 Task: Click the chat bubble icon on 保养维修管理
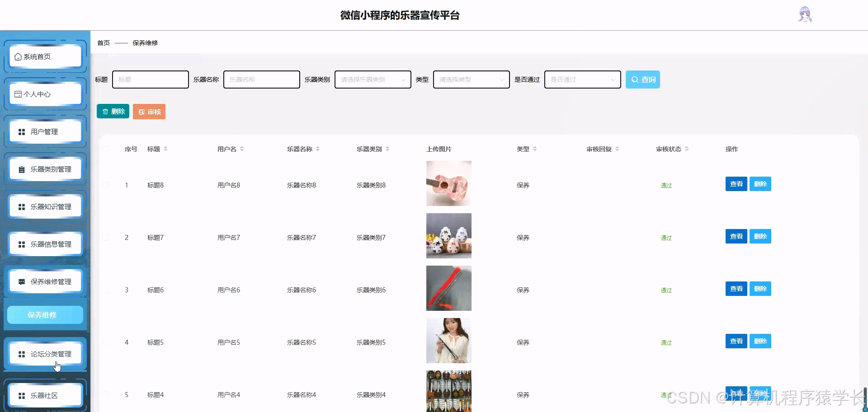tap(21, 281)
